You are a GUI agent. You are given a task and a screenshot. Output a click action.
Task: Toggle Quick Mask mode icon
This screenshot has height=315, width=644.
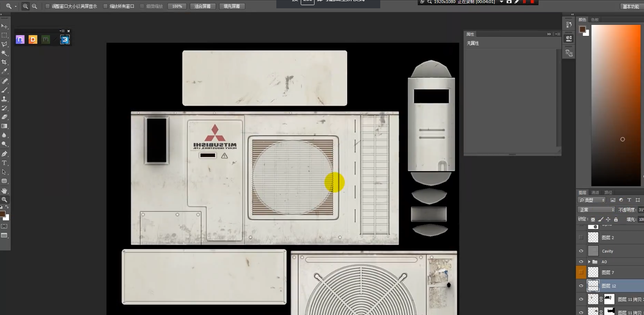pyautogui.click(x=4, y=226)
